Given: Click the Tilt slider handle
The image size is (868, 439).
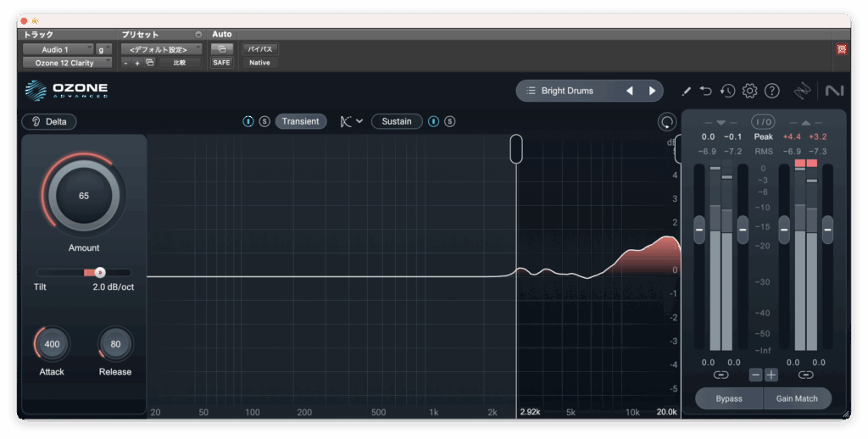Looking at the screenshot, I should pyautogui.click(x=100, y=272).
